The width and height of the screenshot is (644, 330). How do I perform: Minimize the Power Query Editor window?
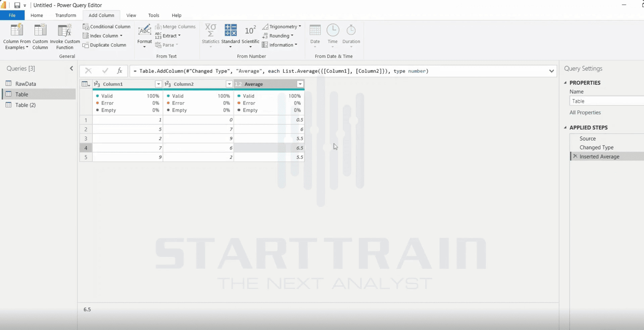624,5
